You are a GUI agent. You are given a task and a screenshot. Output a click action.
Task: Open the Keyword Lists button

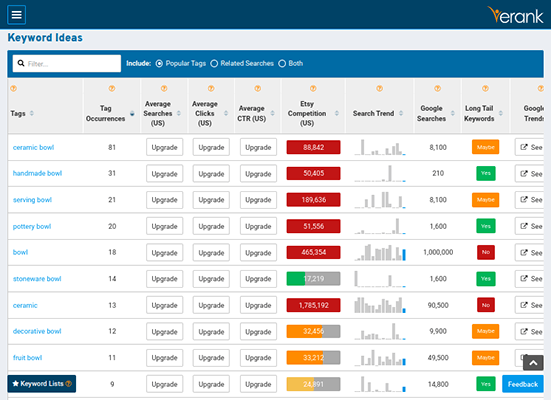[x=41, y=383]
